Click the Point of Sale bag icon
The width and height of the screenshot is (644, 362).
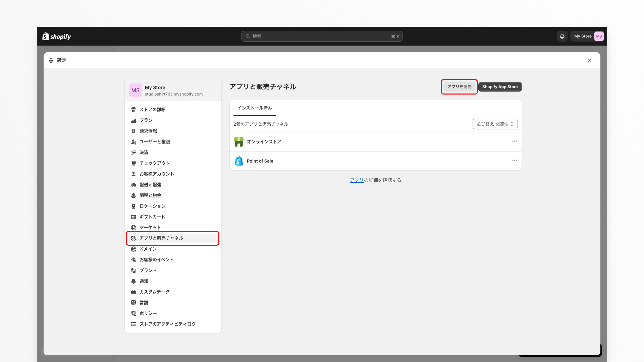pyautogui.click(x=239, y=161)
